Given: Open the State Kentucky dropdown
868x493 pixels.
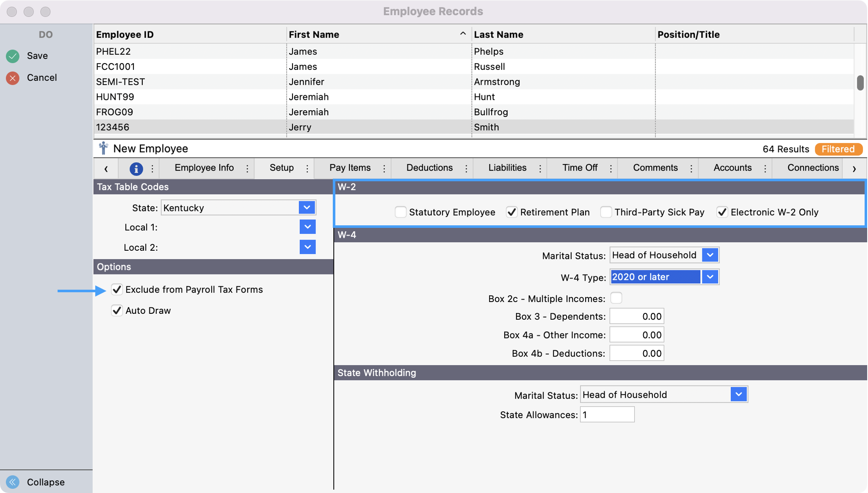Looking at the screenshot, I should [307, 208].
